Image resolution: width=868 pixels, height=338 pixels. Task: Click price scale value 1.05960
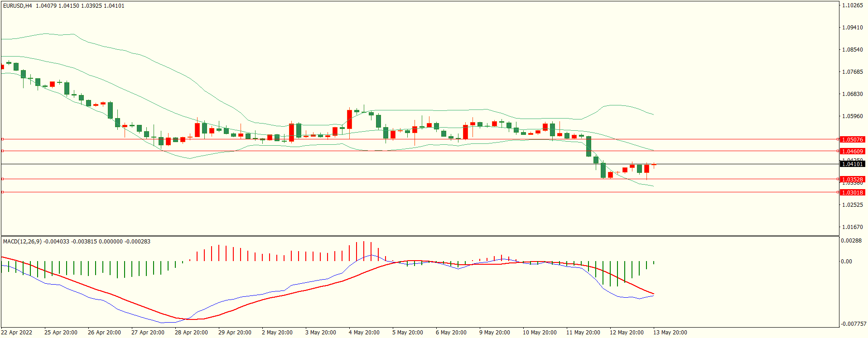click(x=852, y=116)
